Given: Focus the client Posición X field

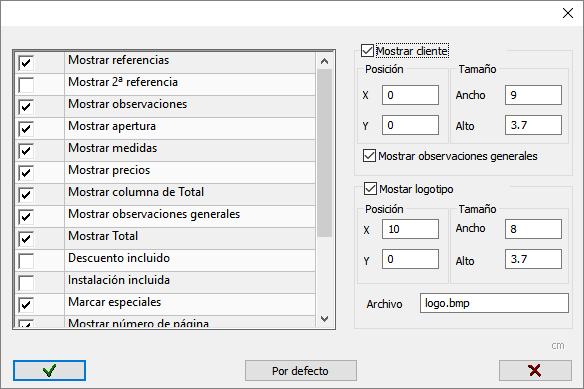Looking at the screenshot, I should coord(410,95).
